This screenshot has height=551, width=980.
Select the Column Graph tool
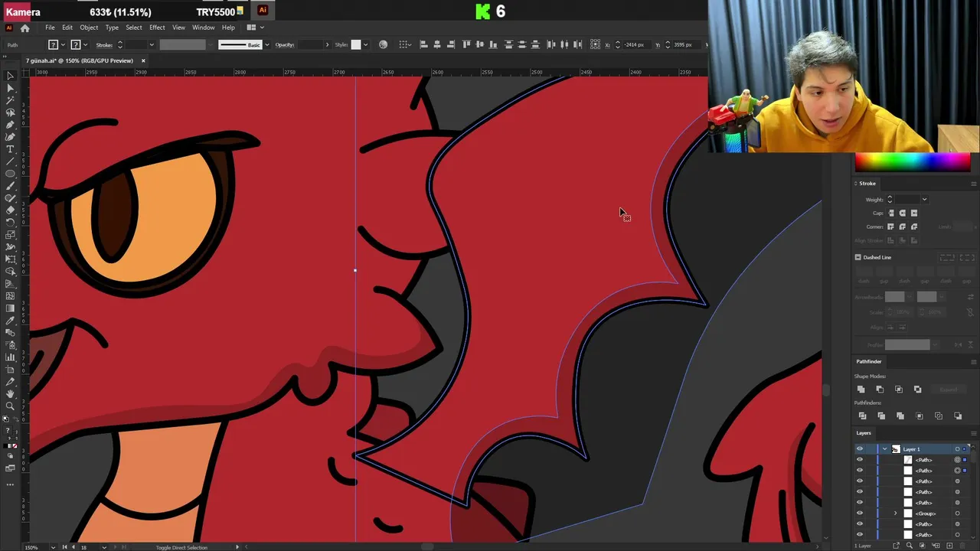[10, 357]
